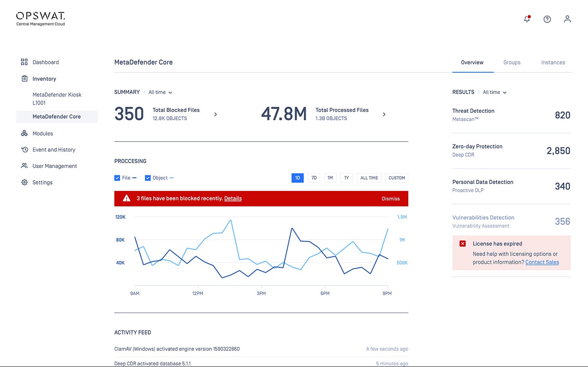Click the Dashboard grid icon
The width and height of the screenshot is (588, 367).
(24, 62)
